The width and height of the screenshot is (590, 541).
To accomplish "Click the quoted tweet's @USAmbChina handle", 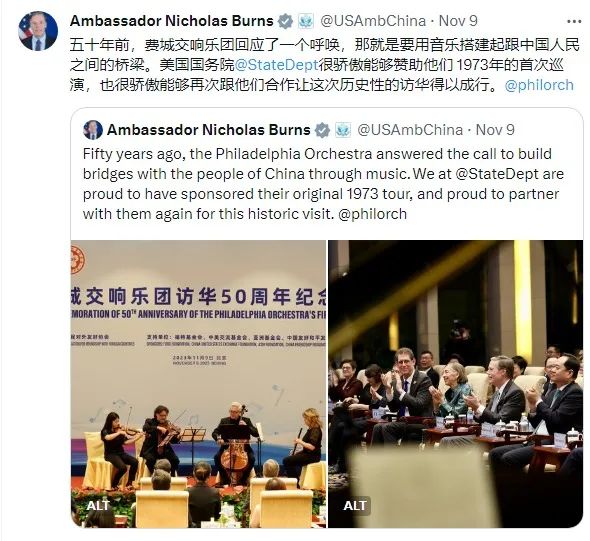I will (x=410, y=130).
